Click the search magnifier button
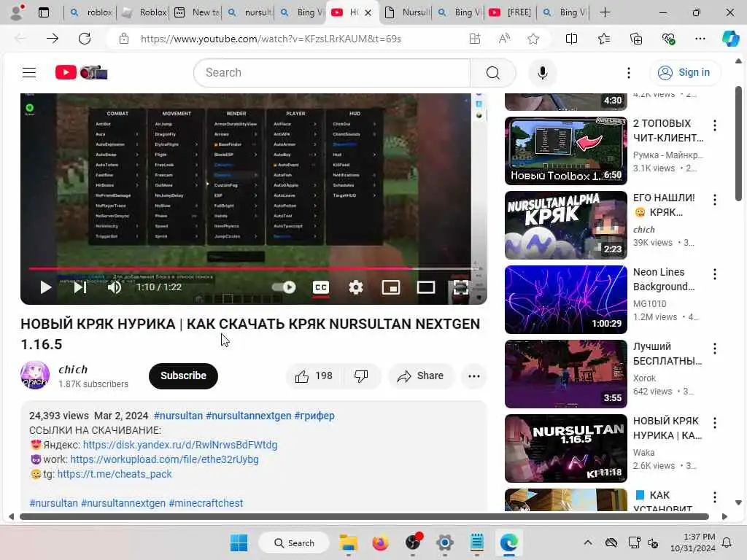Screen dimensions: 747x560 (493, 73)
